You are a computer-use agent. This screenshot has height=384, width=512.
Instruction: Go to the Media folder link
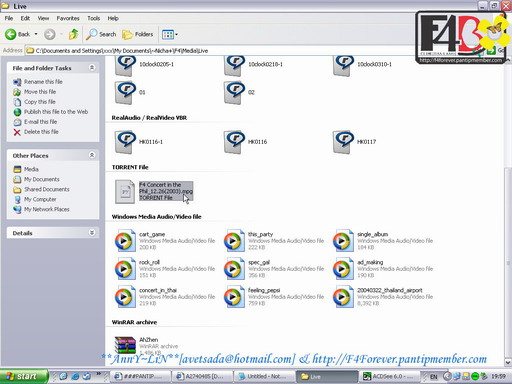31,169
